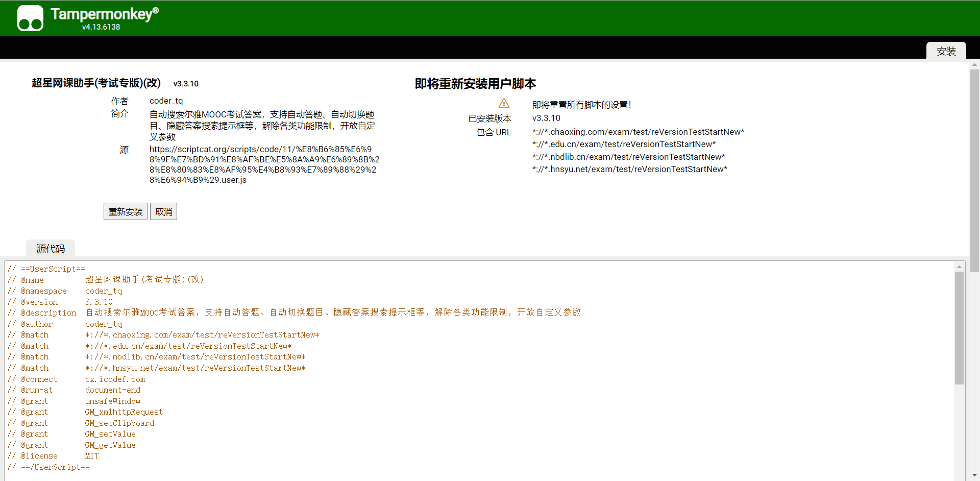Click the *.nbdlib.cn include URL in details
Viewport: 980px width, 481px height.
point(628,157)
